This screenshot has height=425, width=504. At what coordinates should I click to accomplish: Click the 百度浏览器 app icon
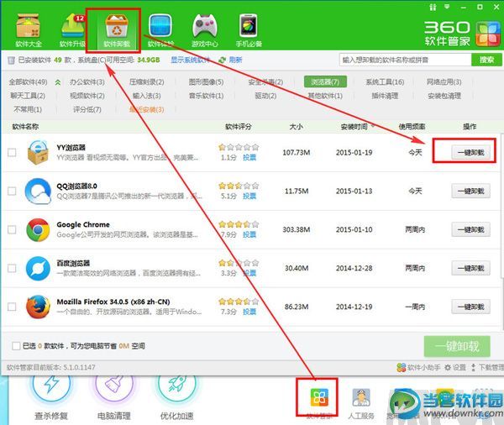click(38, 268)
